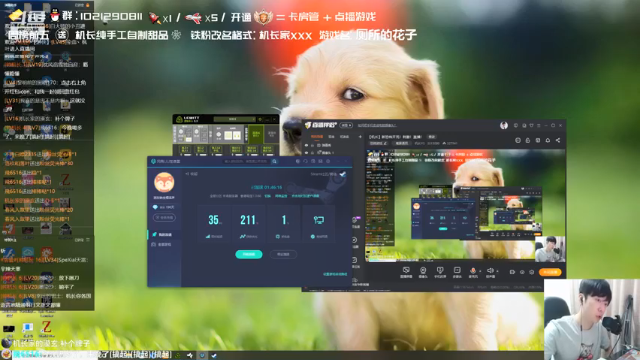
Task: Click the fox avatar in accelerator sidebar
Action: point(164,182)
